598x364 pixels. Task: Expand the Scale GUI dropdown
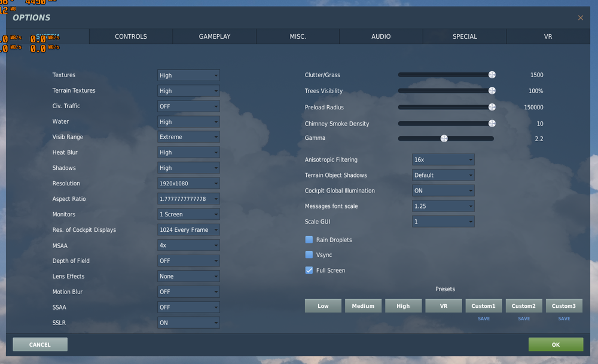[443, 222]
